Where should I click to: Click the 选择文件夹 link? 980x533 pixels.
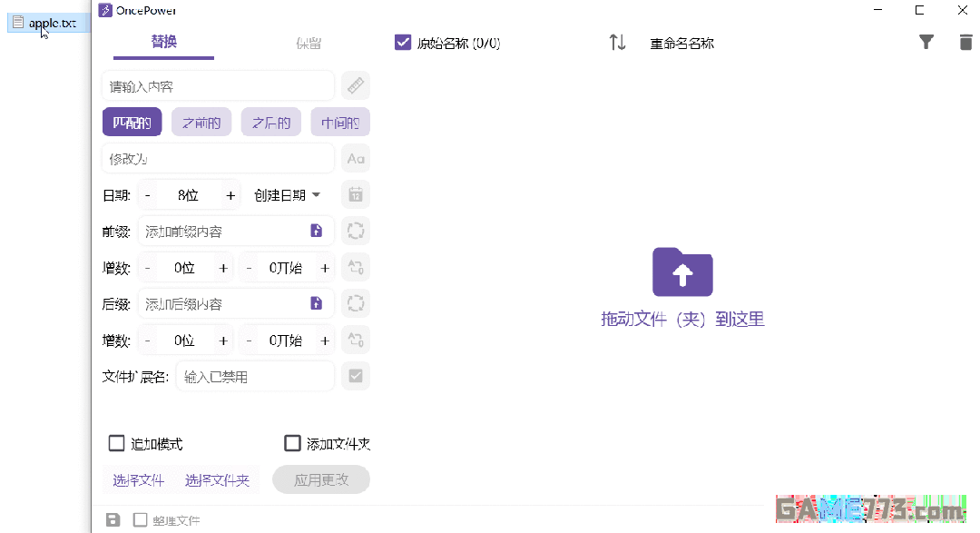click(218, 479)
